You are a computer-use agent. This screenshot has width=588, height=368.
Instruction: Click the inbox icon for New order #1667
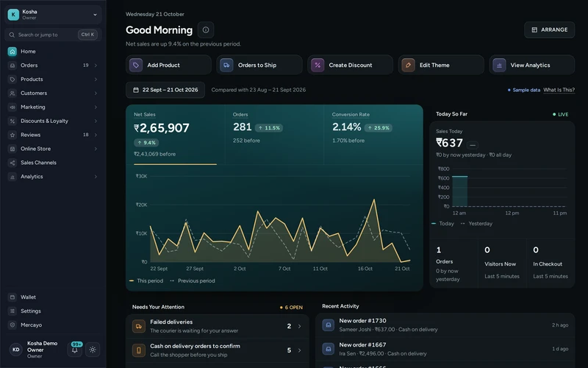pyautogui.click(x=328, y=349)
